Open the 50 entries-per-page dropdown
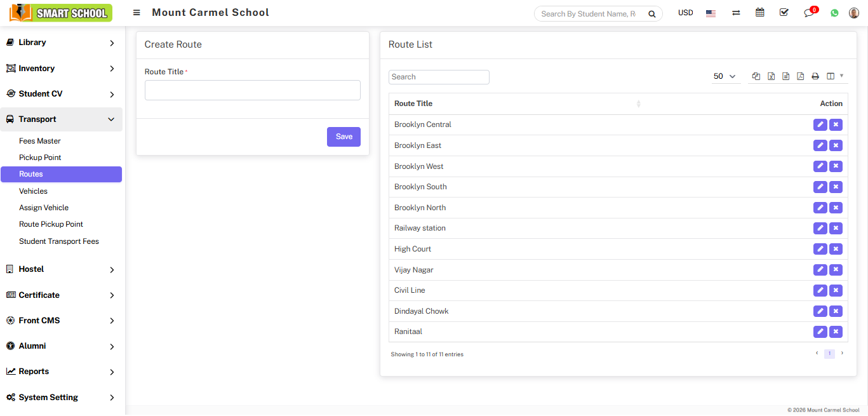 pos(724,76)
